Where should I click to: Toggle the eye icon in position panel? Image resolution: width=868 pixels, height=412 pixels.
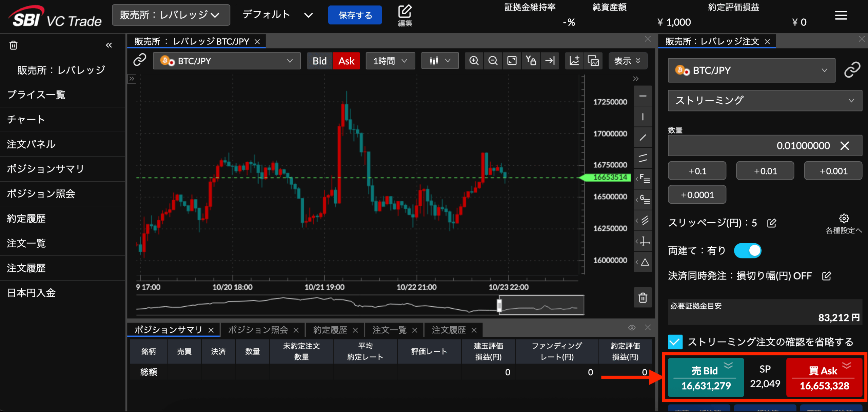pos(632,328)
